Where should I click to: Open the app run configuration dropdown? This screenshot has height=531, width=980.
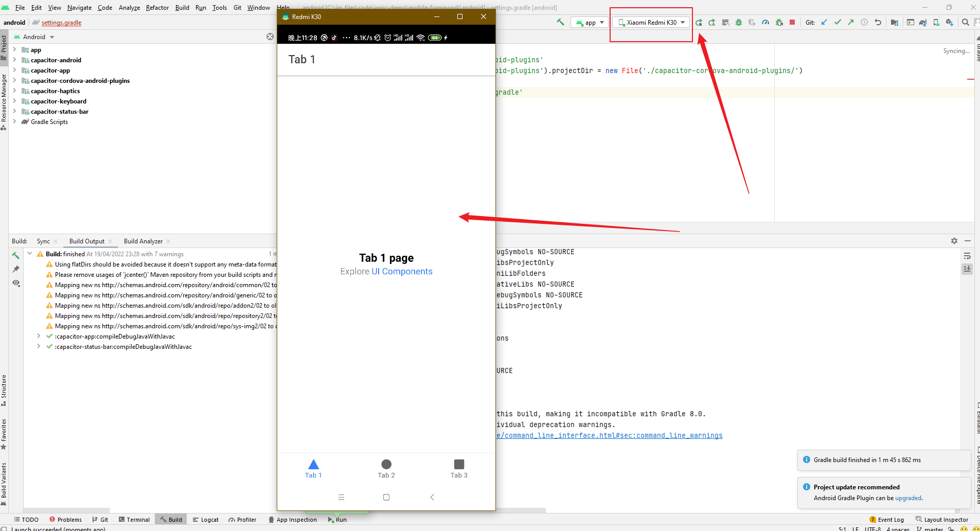pyautogui.click(x=590, y=22)
